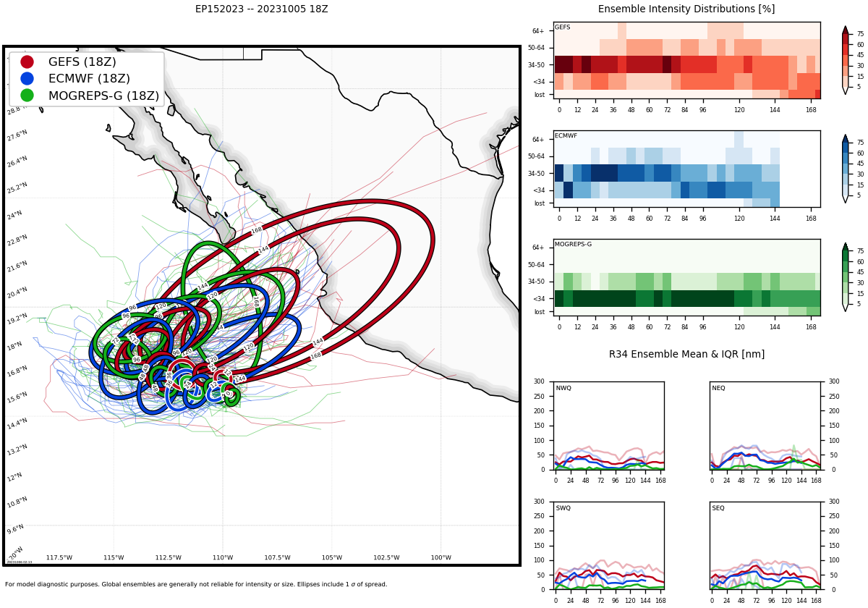Click the 'ECMWF (18Z)' legend text
The image size is (868, 608).
89,79
